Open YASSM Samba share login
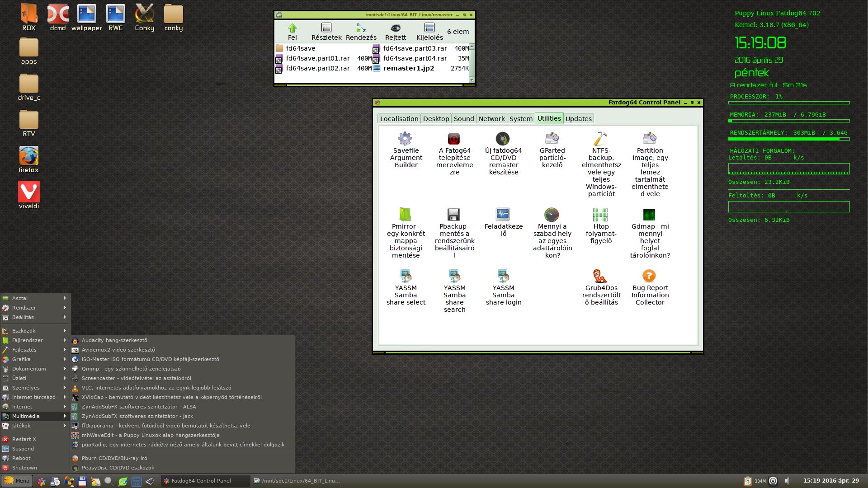This screenshot has width=868, height=488. (503, 287)
